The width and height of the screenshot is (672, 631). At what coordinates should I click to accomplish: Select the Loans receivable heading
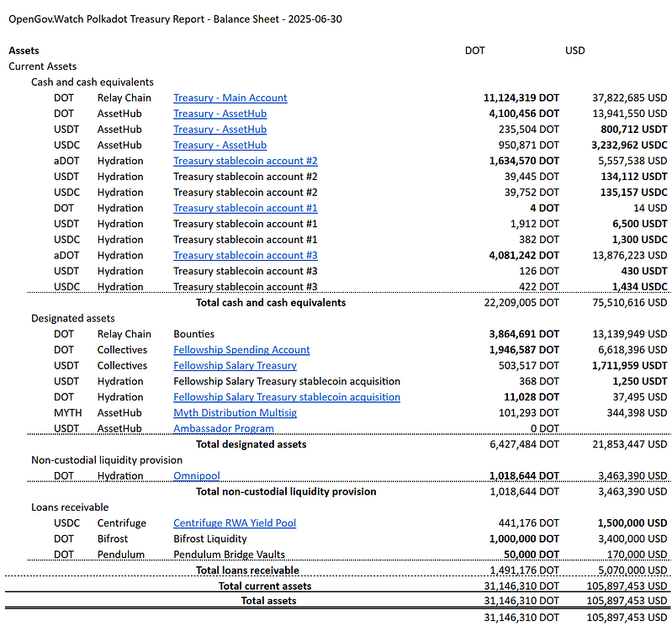tap(70, 507)
